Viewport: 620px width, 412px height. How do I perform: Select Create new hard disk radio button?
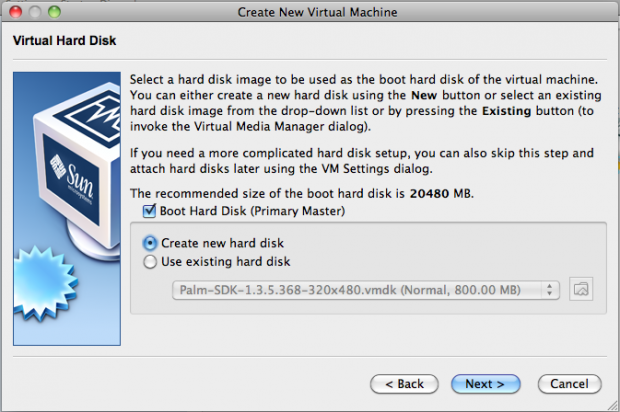[x=150, y=243]
